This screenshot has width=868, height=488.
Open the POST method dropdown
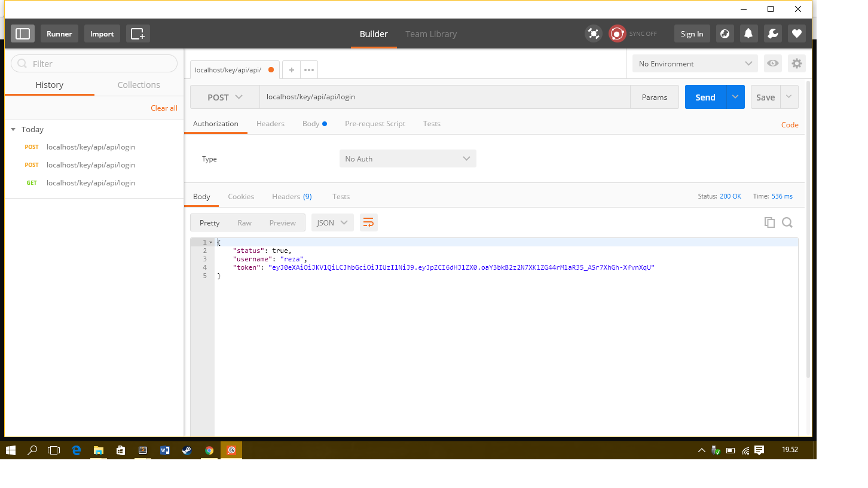click(224, 97)
